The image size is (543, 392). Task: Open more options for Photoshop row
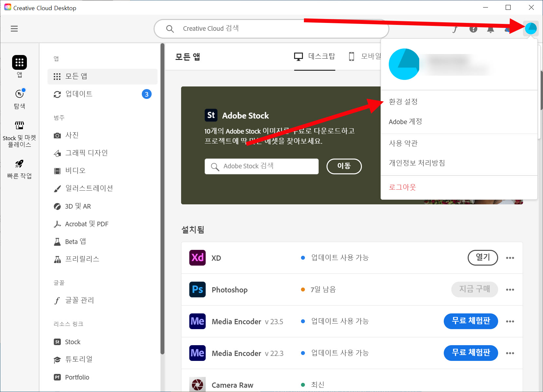coord(510,290)
